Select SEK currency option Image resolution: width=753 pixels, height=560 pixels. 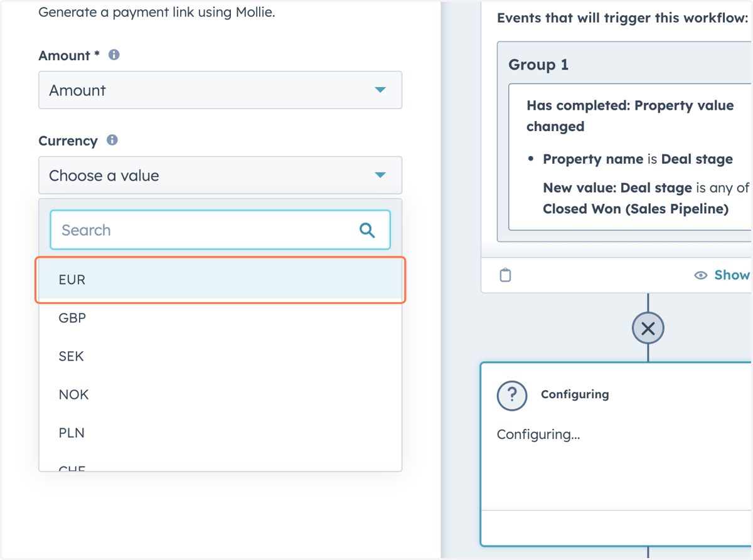[x=220, y=356]
